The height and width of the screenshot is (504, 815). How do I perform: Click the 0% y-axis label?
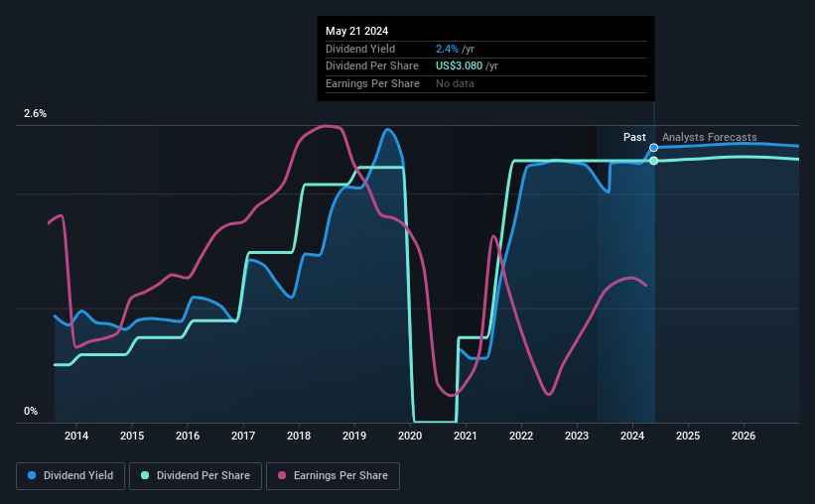[31, 411]
